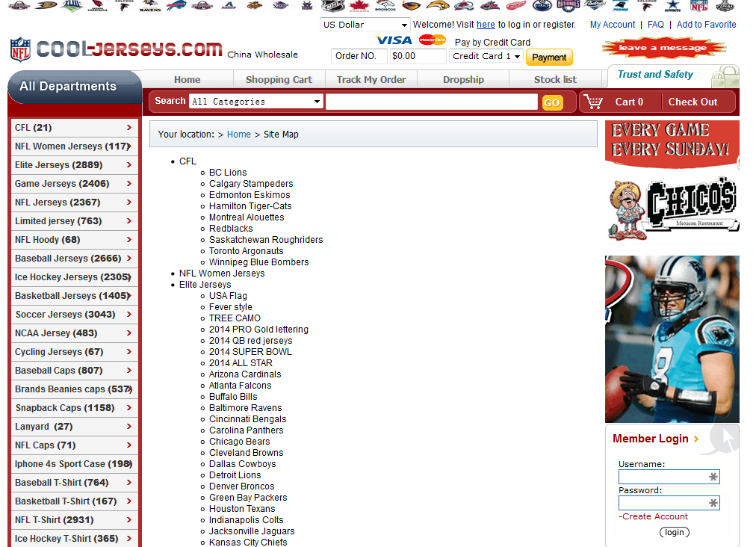Click the Visa card icon
This screenshot has width=756, height=547.
click(394, 40)
